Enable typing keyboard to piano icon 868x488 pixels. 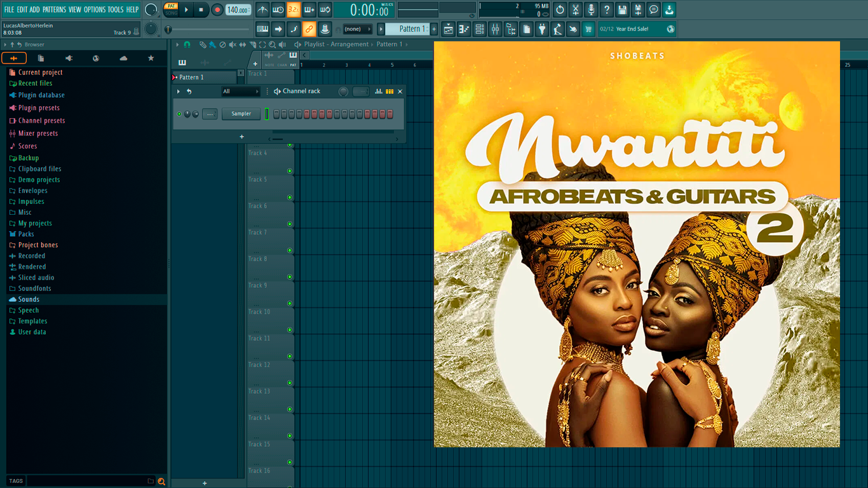pyautogui.click(x=262, y=29)
